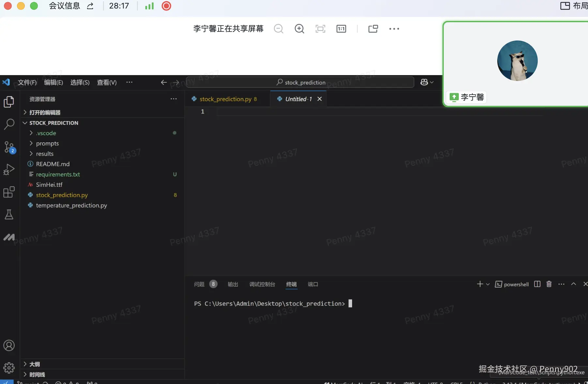Check the network signal strength icon

[149, 6]
